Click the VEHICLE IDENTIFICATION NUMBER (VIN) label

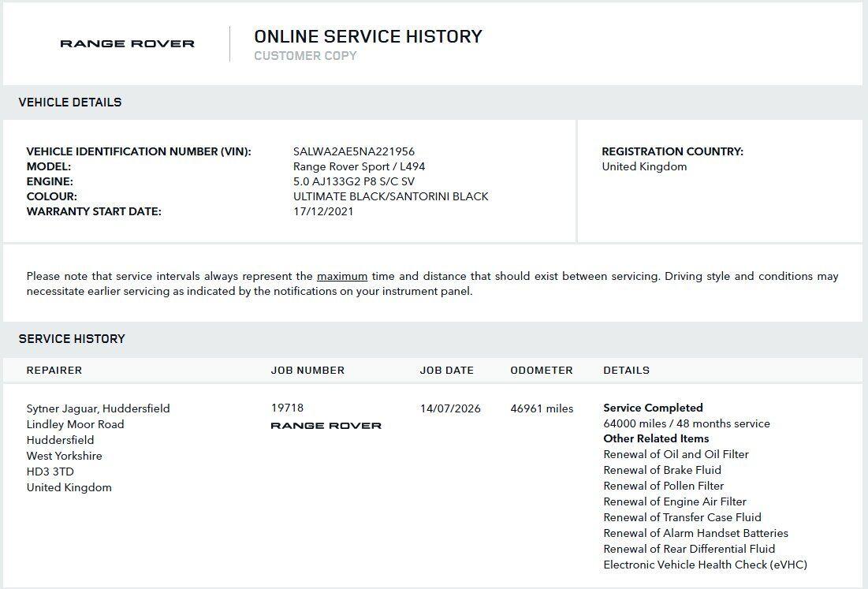[139, 151]
